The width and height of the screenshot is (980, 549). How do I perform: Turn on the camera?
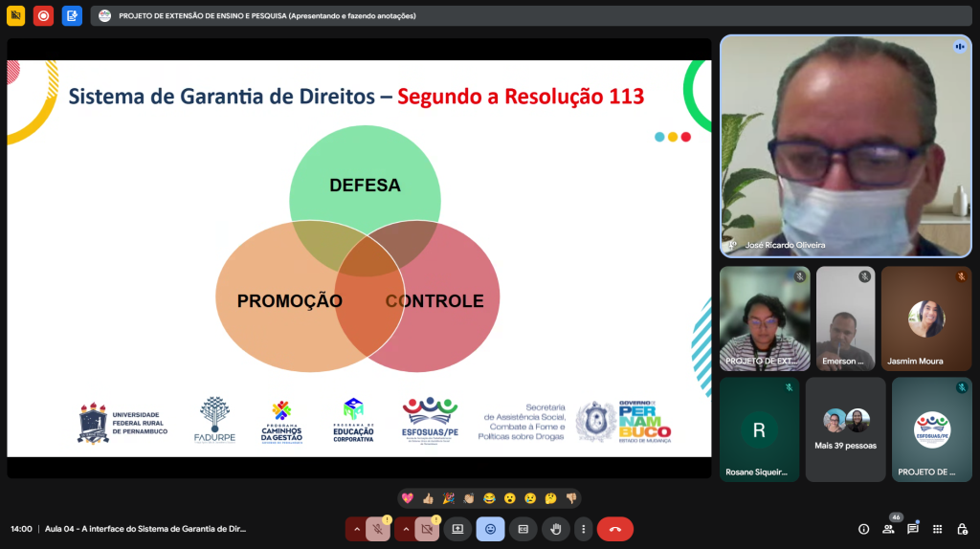427,529
